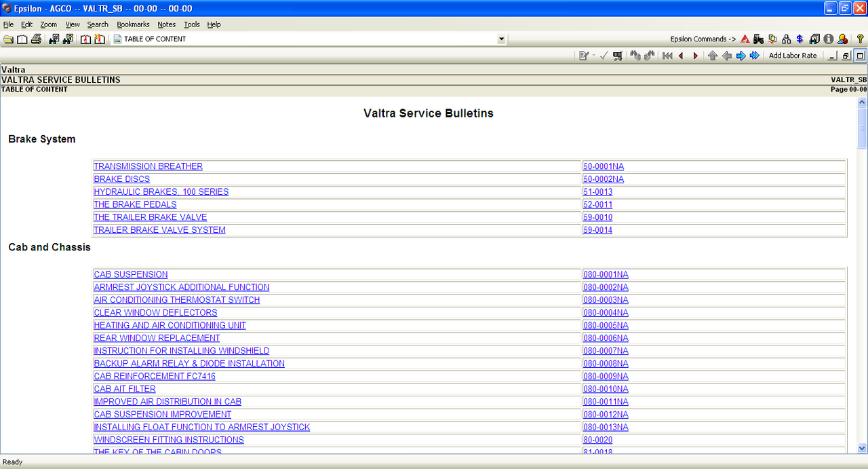Click bulletin number 80-0020
Image resolution: width=868 pixels, height=469 pixels.
pos(598,440)
